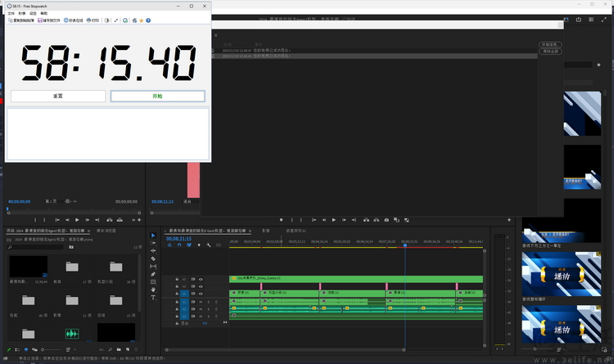The image size is (614, 364).
Task: Open source monitor button overflow chevron
Action: (133, 220)
